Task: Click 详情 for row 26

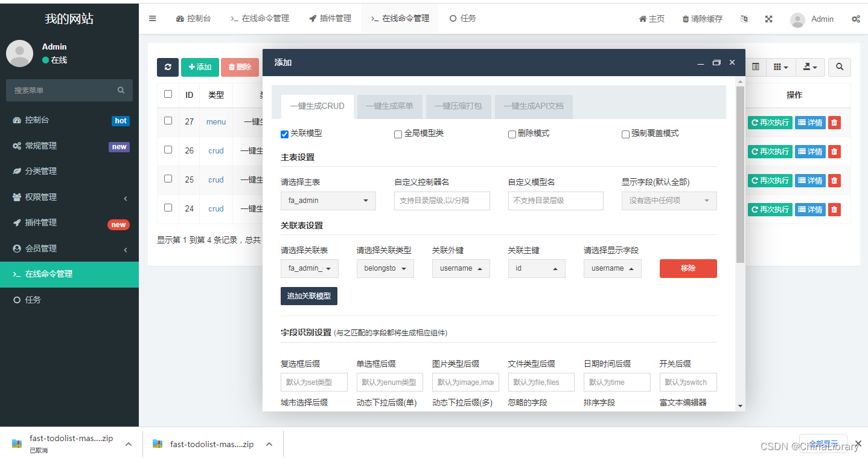Action: click(x=810, y=152)
